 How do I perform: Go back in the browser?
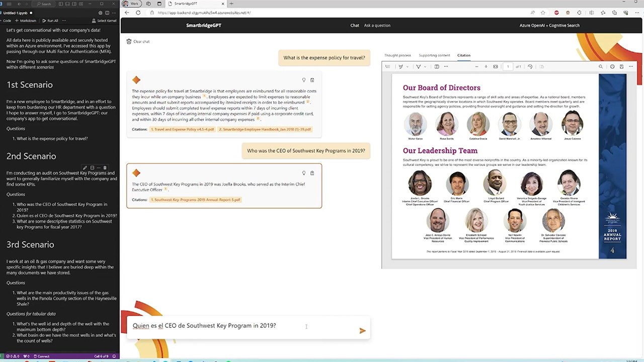click(127, 13)
